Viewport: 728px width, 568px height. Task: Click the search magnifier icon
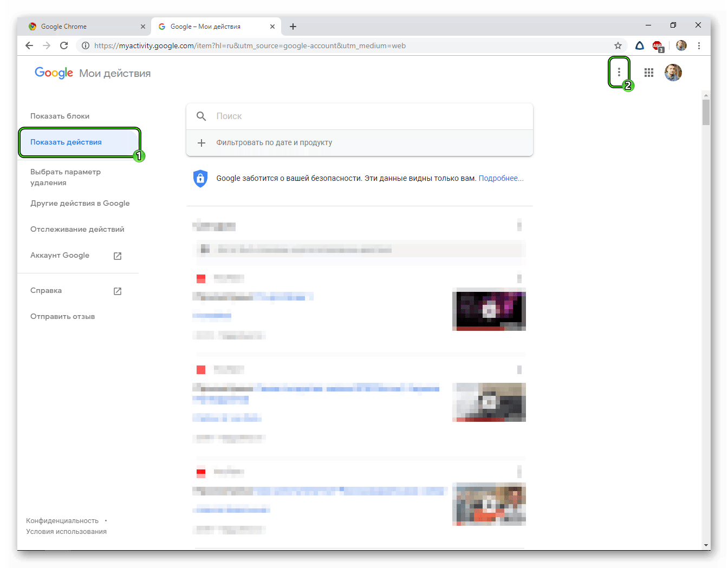tap(201, 116)
